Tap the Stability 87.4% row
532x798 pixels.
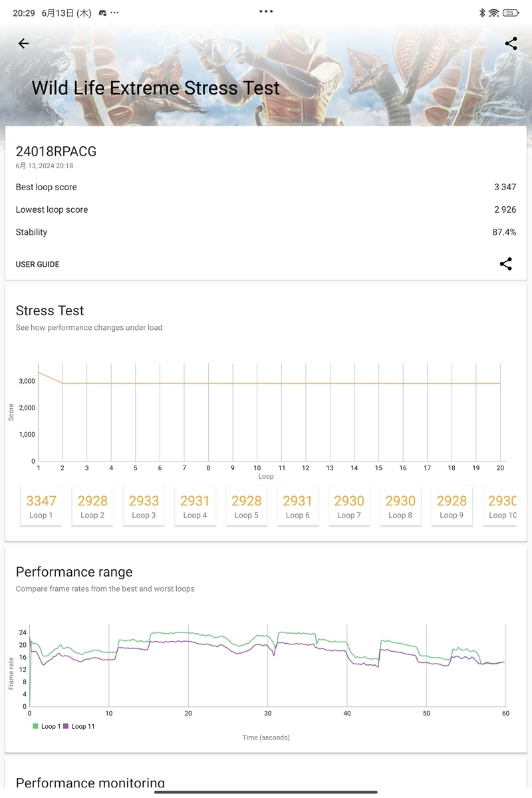tap(266, 232)
